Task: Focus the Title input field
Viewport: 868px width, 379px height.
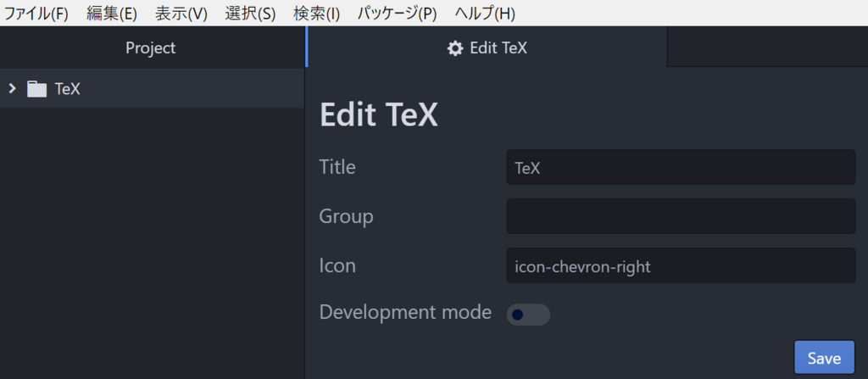Action: point(681,167)
